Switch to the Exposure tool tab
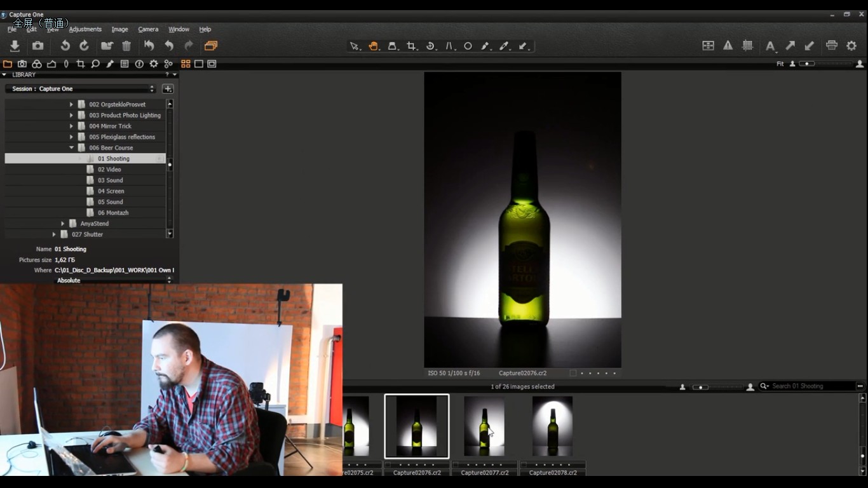This screenshot has width=868, height=488. click(51, 64)
